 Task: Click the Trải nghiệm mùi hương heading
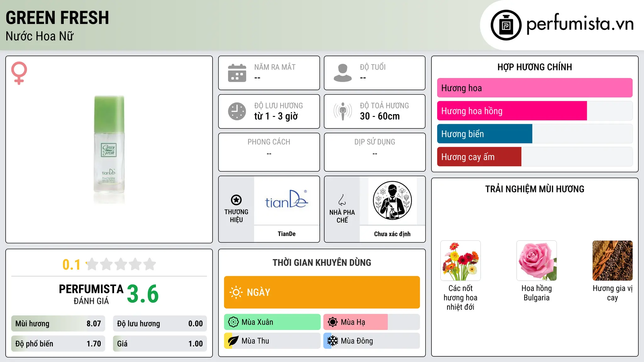click(x=535, y=189)
